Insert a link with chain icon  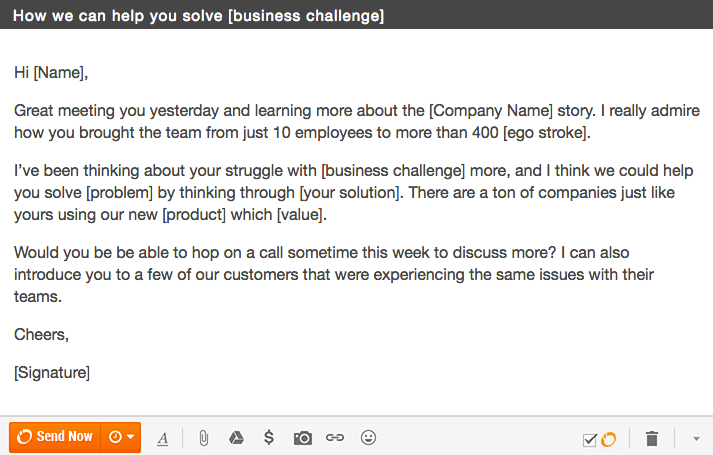(335, 438)
